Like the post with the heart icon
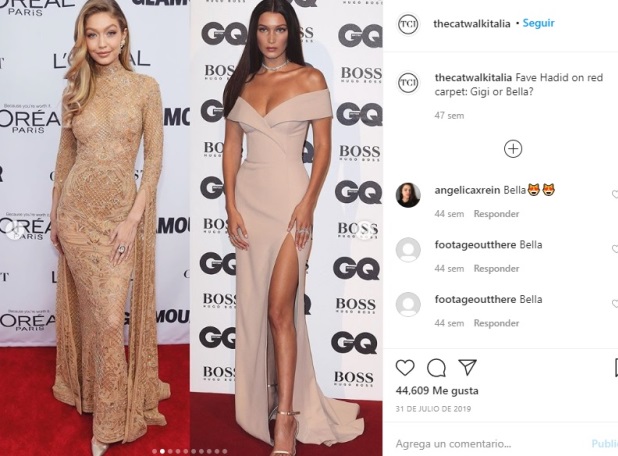618x456 pixels. point(405,368)
